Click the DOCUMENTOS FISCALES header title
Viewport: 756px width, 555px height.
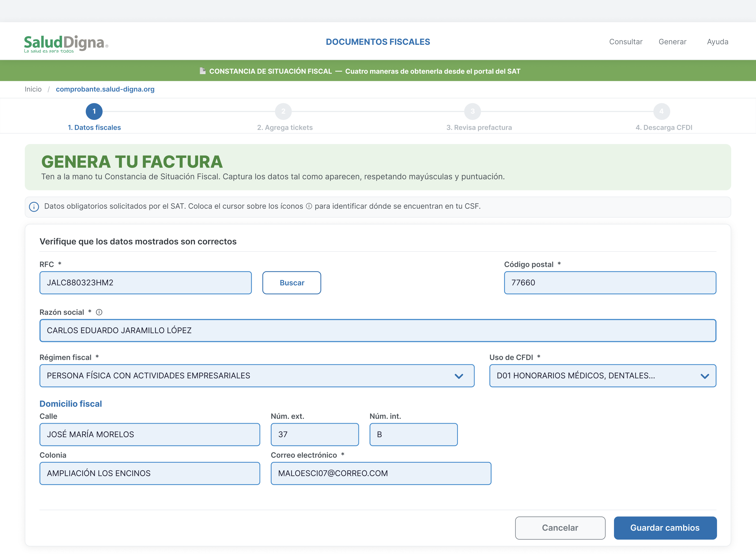click(x=378, y=42)
